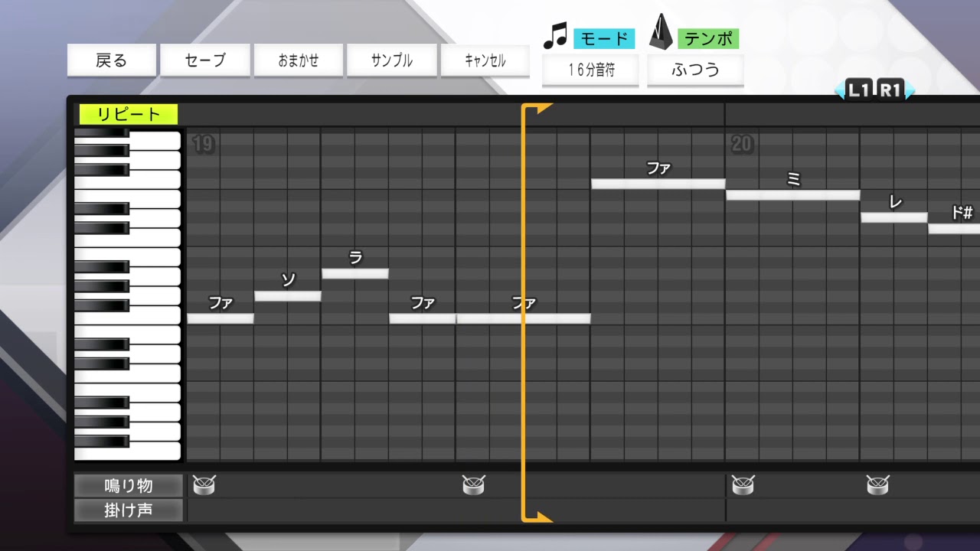Select the ミ note block
The width and height of the screenshot is (980, 551).
pos(793,195)
